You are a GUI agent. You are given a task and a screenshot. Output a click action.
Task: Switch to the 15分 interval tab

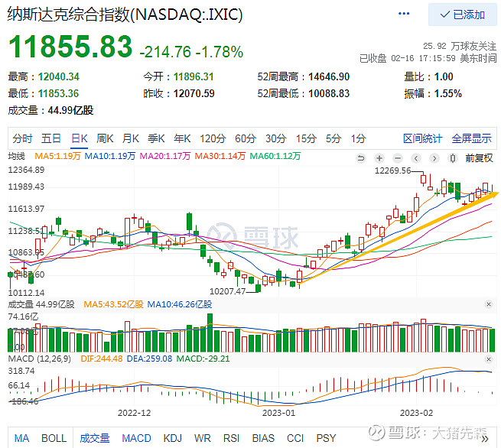coord(306,138)
